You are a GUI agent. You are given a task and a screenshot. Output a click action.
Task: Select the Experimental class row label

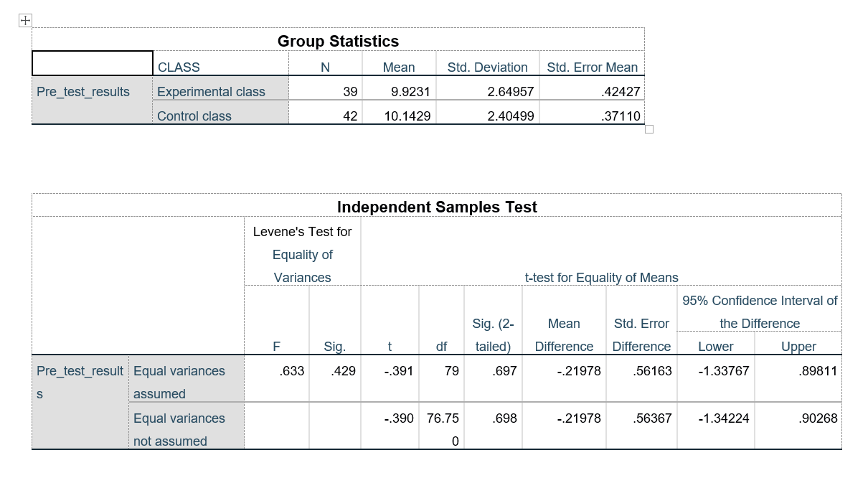point(211,92)
